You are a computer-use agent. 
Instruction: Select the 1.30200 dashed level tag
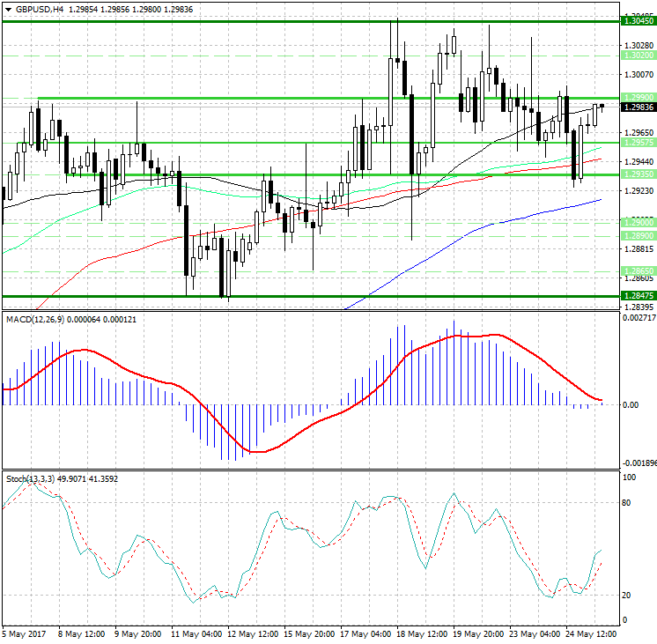[637, 55]
